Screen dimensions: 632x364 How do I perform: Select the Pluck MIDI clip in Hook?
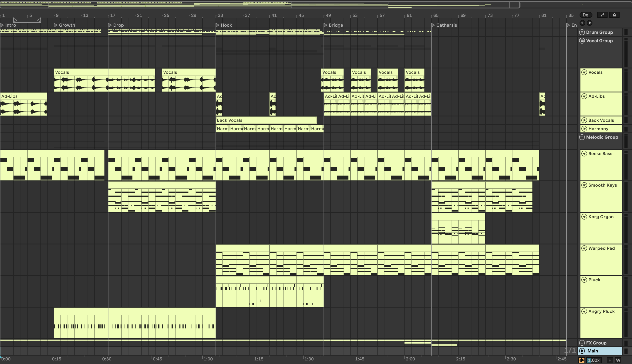(x=270, y=292)
